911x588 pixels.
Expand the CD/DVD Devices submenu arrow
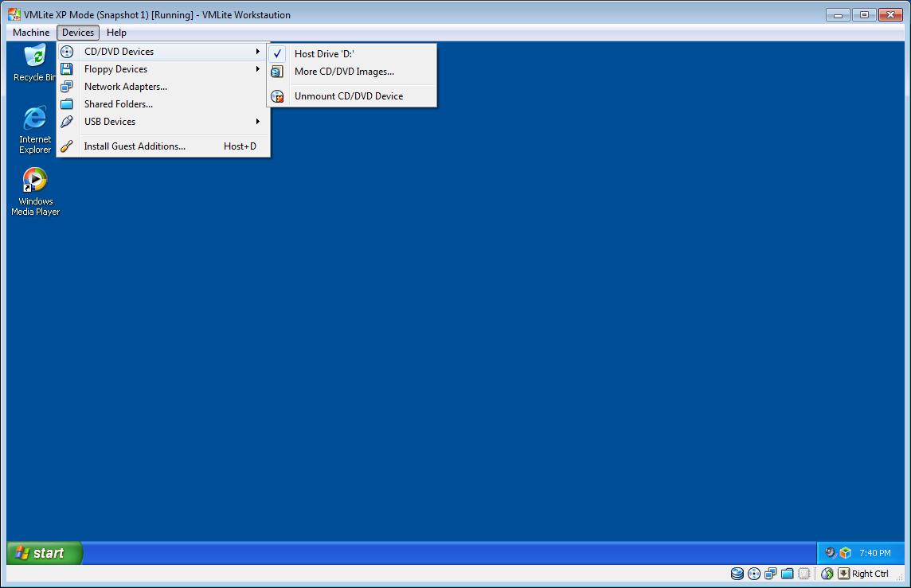257,52
